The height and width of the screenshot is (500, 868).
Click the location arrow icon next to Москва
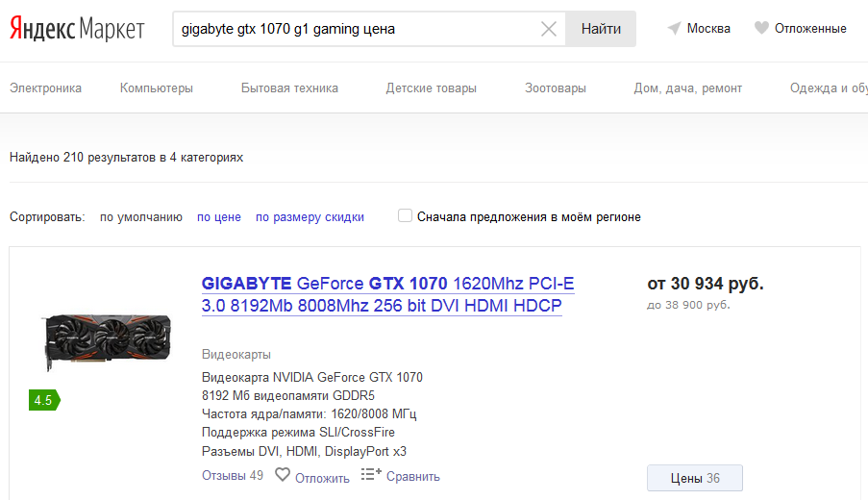[674, 28]
